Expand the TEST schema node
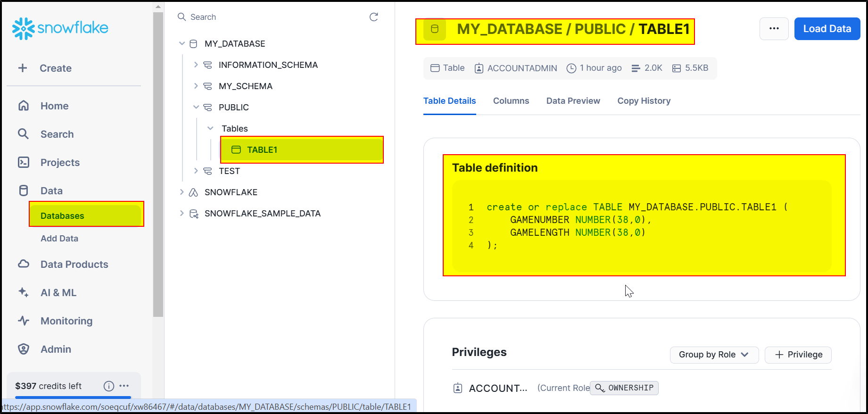Image resolution: width=868 pixels, height=414 pixels. (196, 171)
